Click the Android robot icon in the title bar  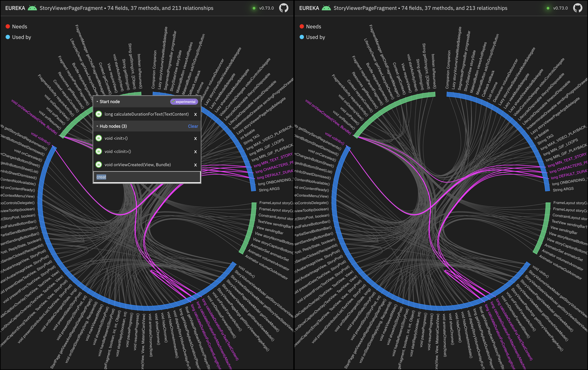pos(32,8)
